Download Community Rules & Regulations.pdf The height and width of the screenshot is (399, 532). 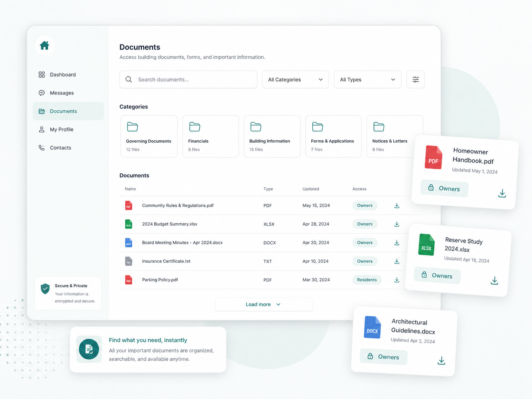point(397,205)
